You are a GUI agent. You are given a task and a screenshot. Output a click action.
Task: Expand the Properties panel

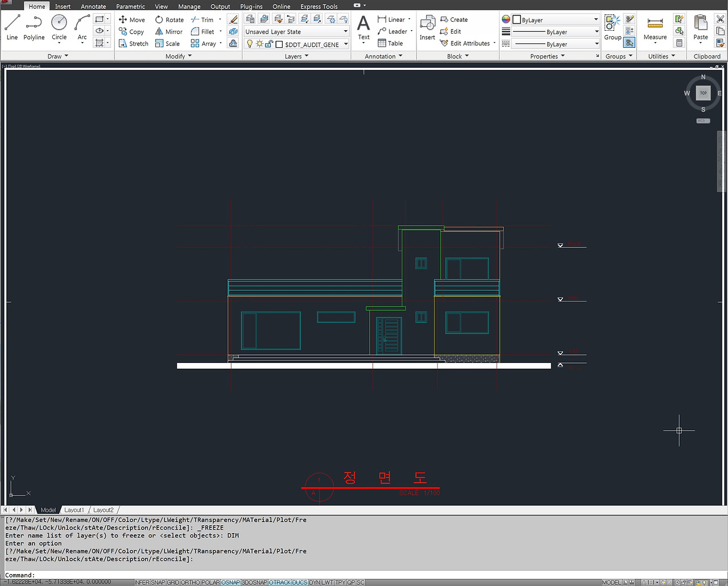click(547, 56)
